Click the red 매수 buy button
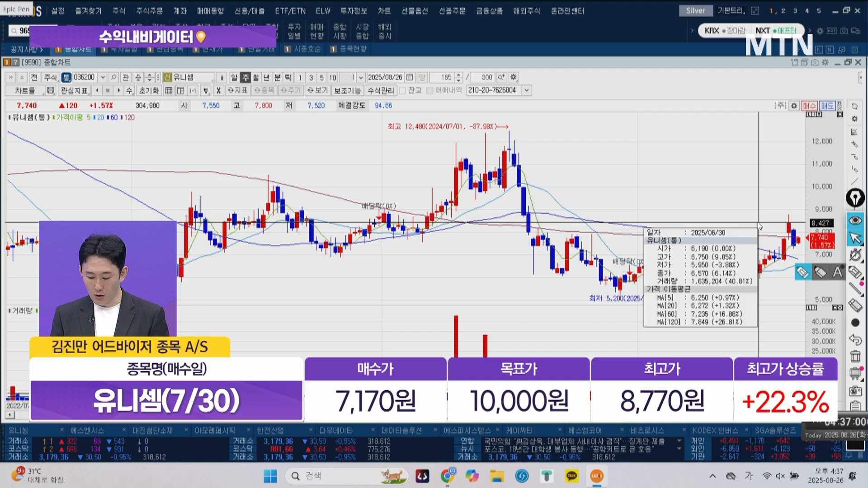 tap(809, 105)
